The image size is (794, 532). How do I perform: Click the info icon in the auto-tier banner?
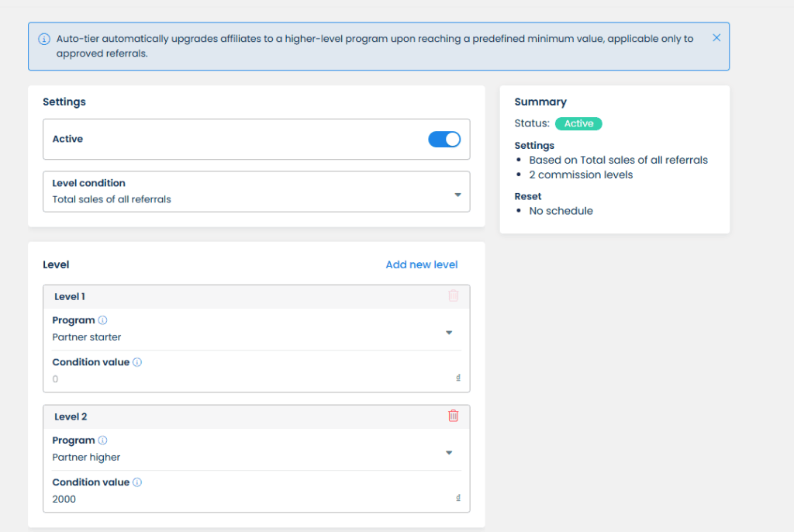(44, 39)
